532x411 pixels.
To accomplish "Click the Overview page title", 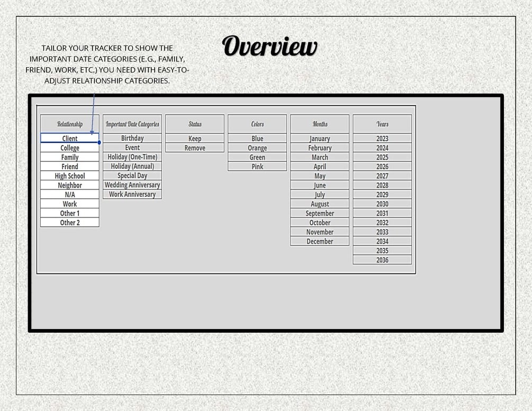I will point(270,46).
